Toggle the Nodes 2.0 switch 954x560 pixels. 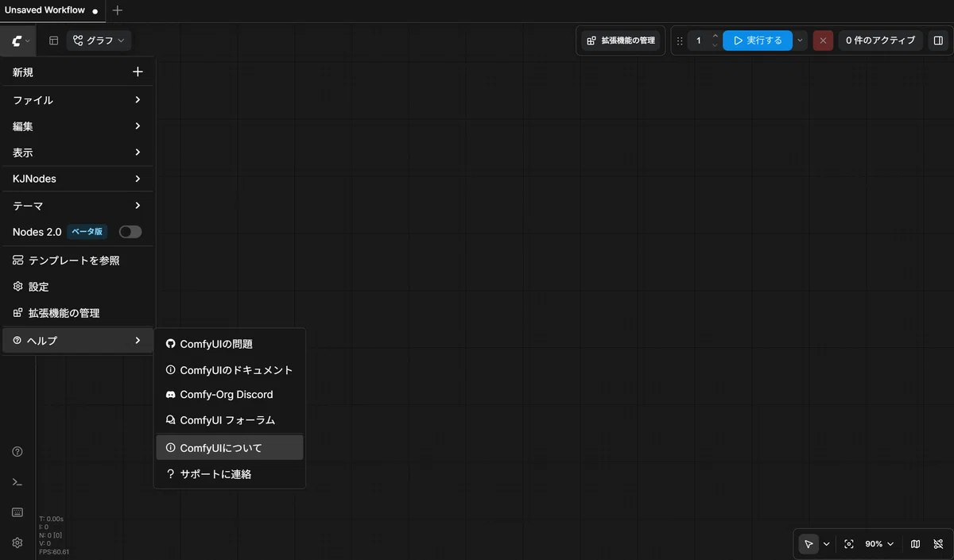click(130, 232)
